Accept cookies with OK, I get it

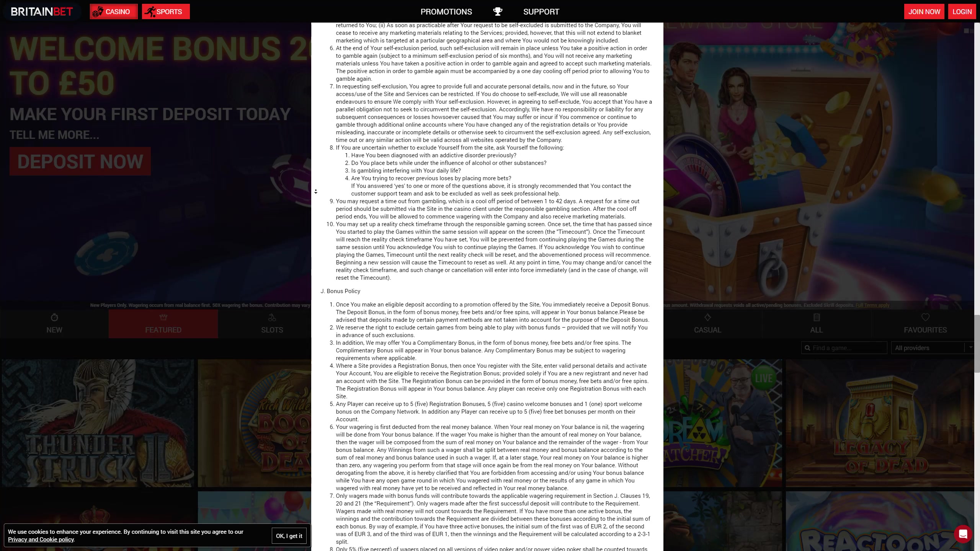[x=289, y=536]
